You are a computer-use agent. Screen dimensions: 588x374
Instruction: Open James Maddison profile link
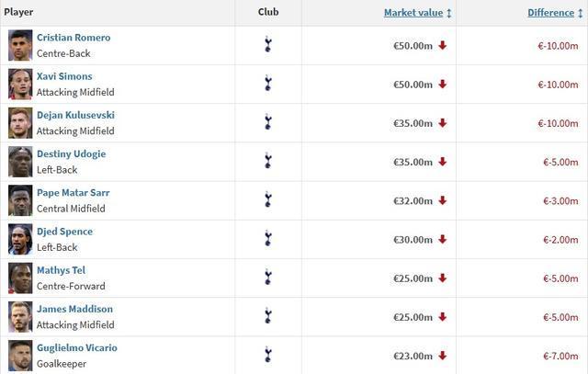74,309
